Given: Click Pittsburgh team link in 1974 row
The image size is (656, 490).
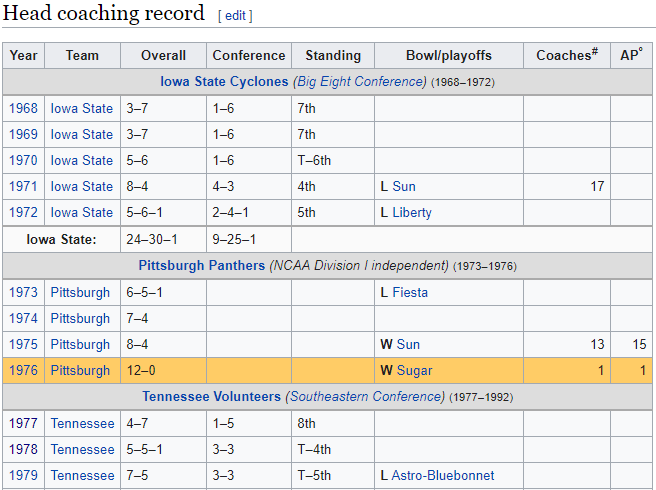Looking at the screenshot, I should point(80,318).
